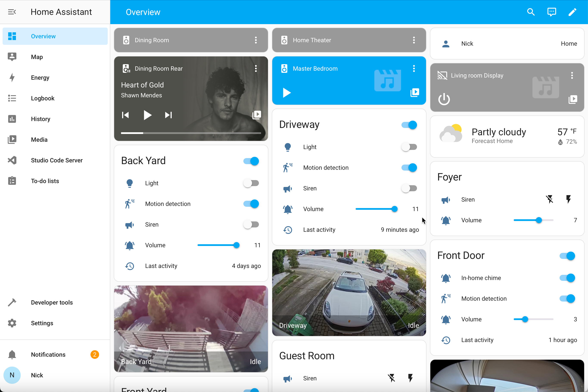Click the last activity clock icon in Driveway
588x392 pixels.
point(288,230)
